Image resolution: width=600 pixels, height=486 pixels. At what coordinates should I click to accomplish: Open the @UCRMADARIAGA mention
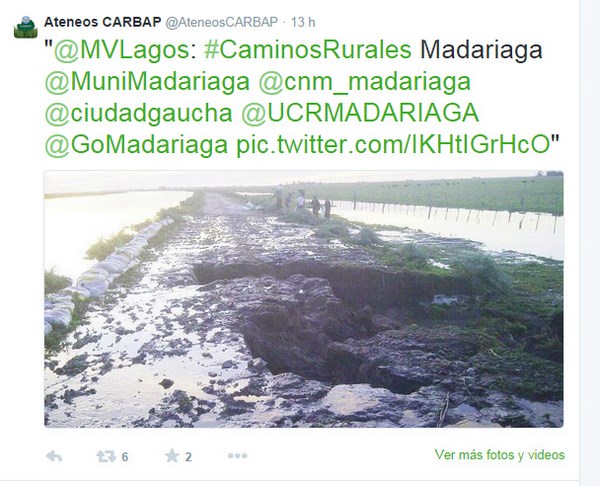[360, 113]
